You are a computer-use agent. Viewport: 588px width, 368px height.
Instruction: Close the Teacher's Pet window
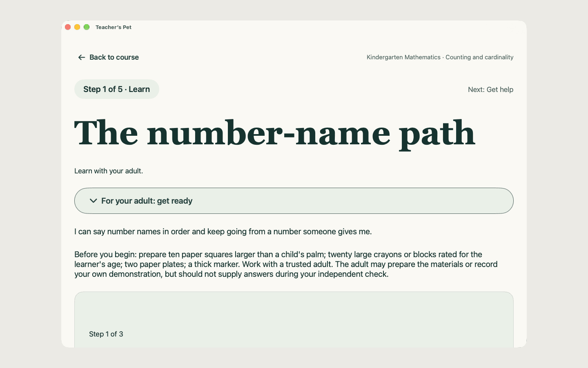pyautogui.click(x=68, y=27)
